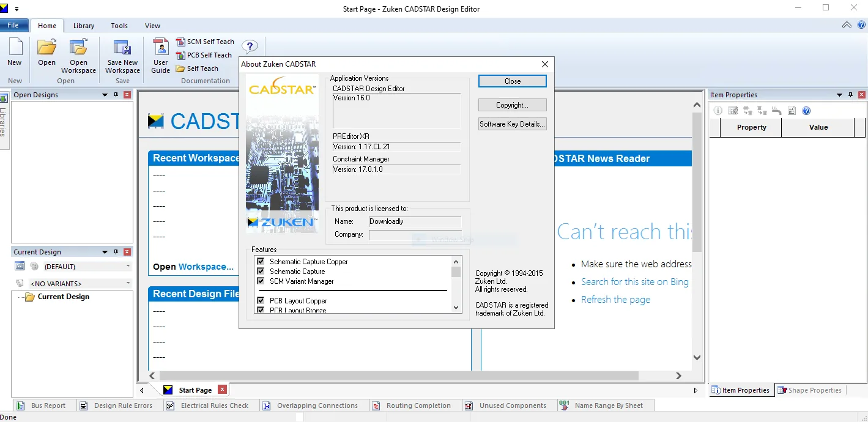Open the quick access toolbar dropdown

17,9
